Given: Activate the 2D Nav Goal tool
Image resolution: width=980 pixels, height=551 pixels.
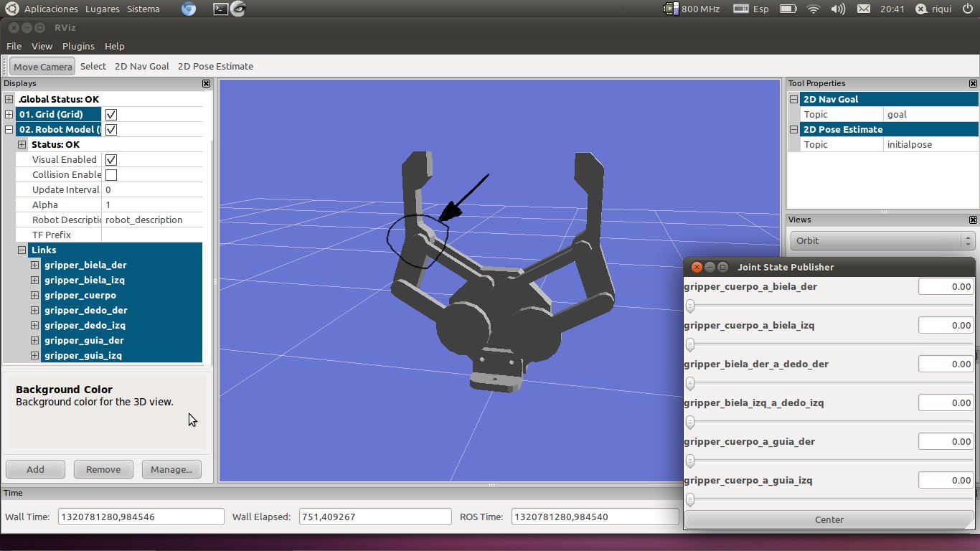Looking at the screenshot, I should [x=142, y=67].
